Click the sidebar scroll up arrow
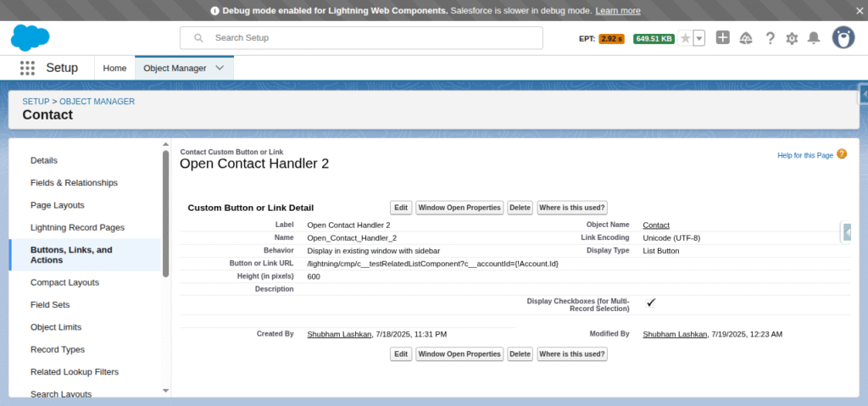 pyautogui.click(x=165, y=145)
